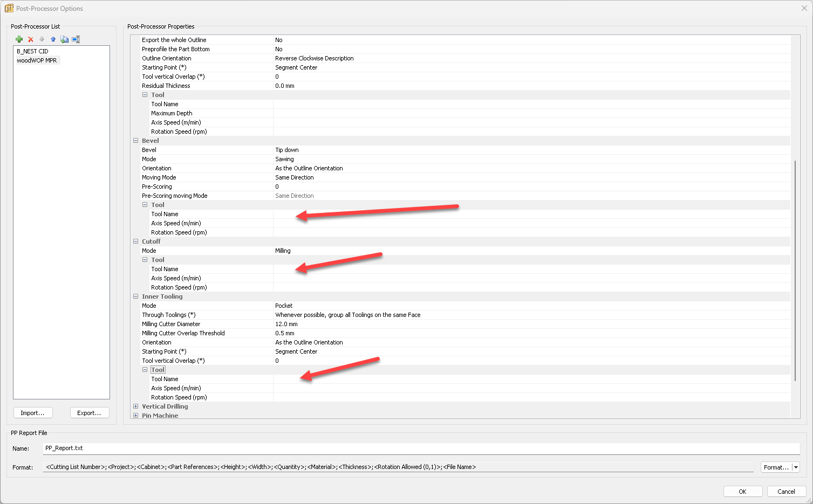Click the PP Report File Name field

point(421,448)
